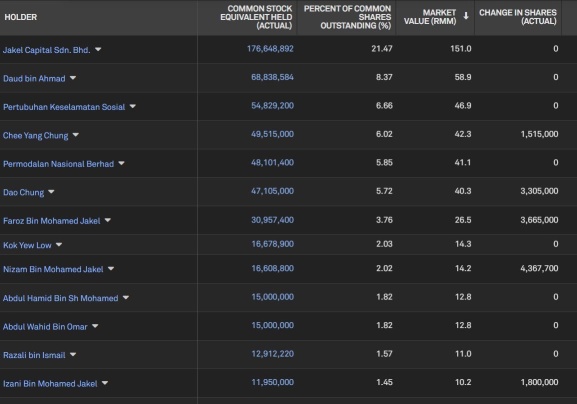
Task: Sort by Common Stock Equivalent Held column
Action: click(x=256, y=17)
